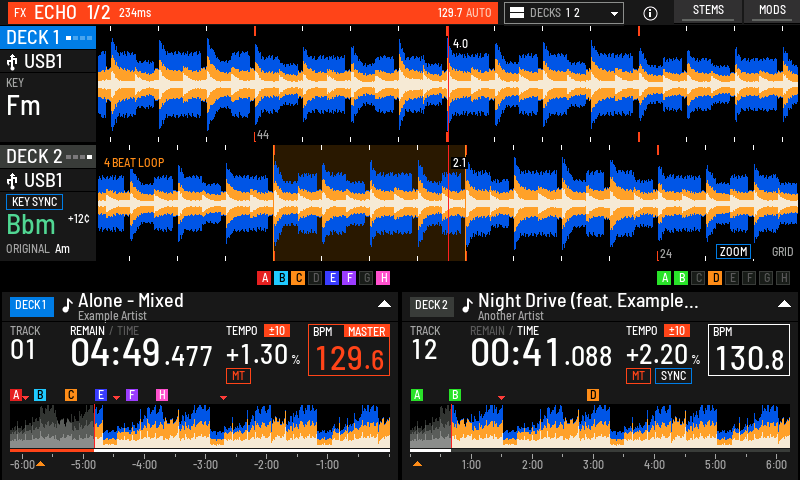Trigger Deck 2 empty hot cue F slot
Image resolution: width=800 pixels, height=480 pixels.
point(749,278)
